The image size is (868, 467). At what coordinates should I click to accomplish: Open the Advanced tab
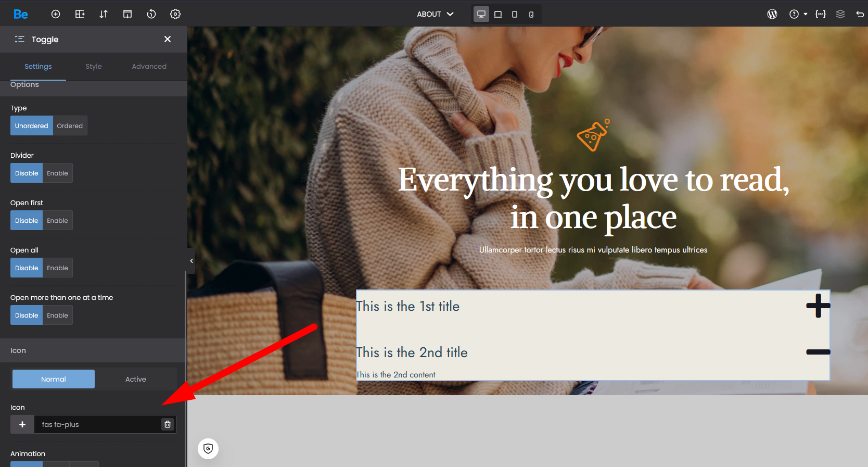(149, 67)
